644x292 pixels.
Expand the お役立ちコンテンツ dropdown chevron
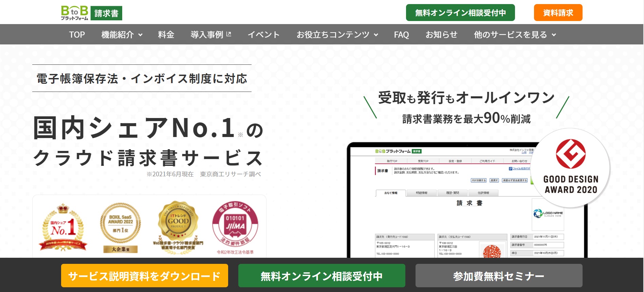point(376,35)
